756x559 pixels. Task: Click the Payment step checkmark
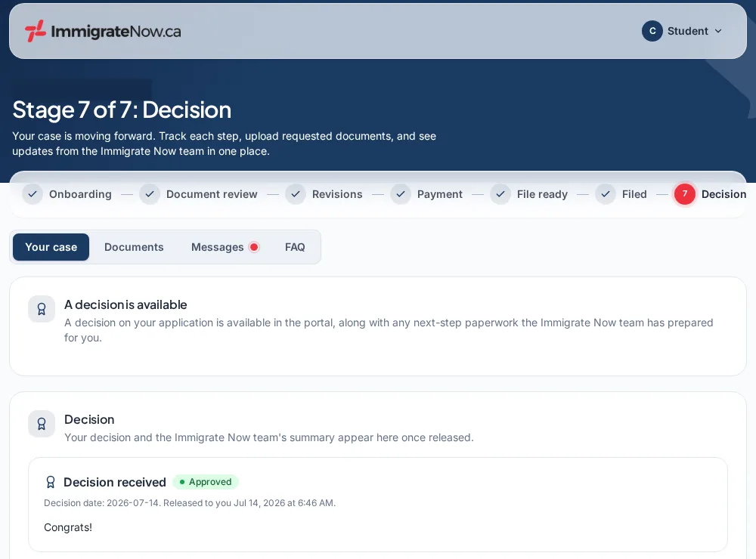[x=401, y=194]
